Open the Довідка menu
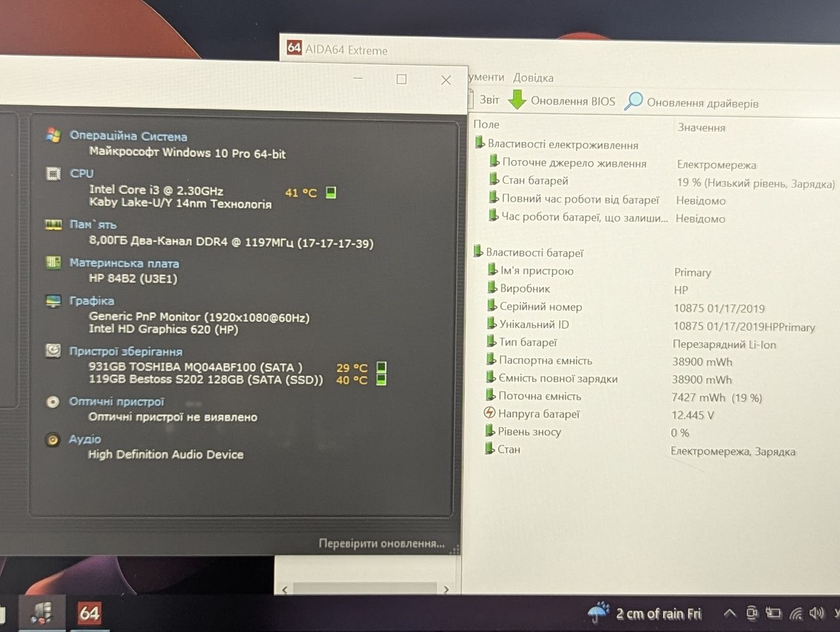 [533, 77]
